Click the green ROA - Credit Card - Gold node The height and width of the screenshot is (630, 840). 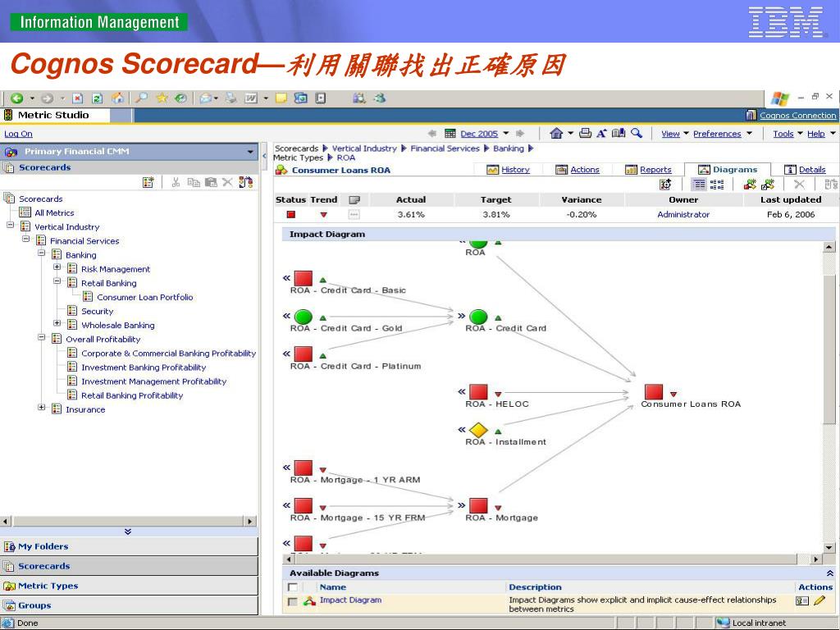[x=304, y=316]
